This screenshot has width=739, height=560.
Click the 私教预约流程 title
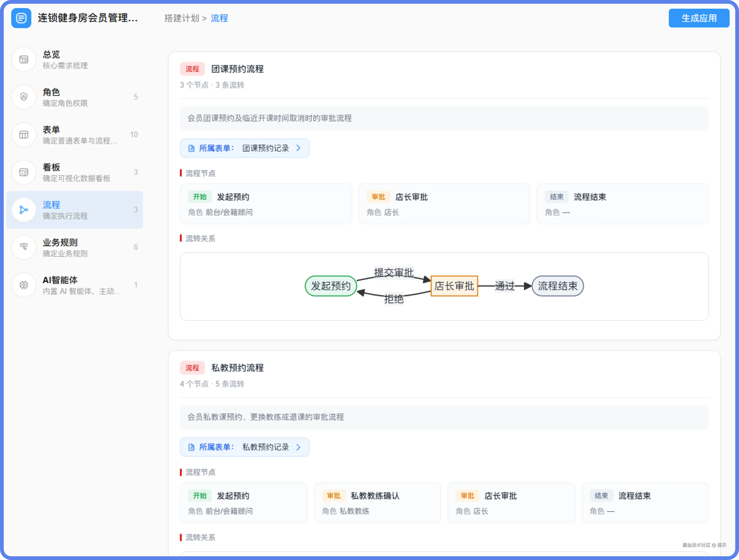(x=237, y=368)
